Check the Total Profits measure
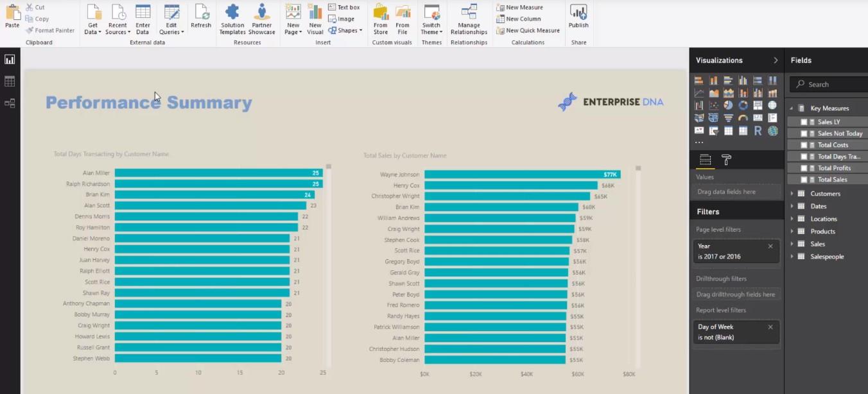 coord(804,168)
